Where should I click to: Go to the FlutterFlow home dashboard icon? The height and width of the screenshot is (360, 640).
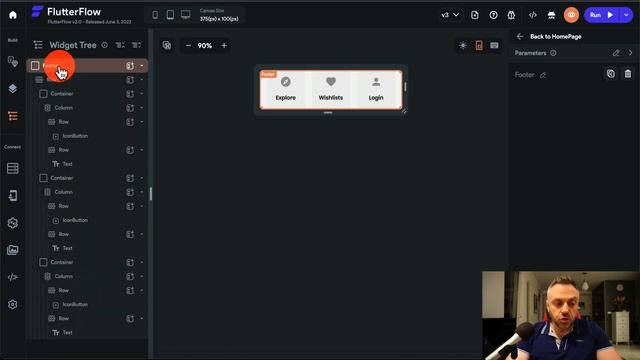[x=13, y=15]
